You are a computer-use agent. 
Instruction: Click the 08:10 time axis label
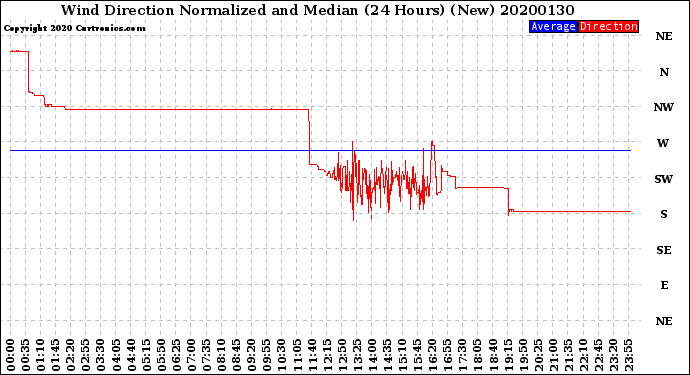click(x=221, y=355)
